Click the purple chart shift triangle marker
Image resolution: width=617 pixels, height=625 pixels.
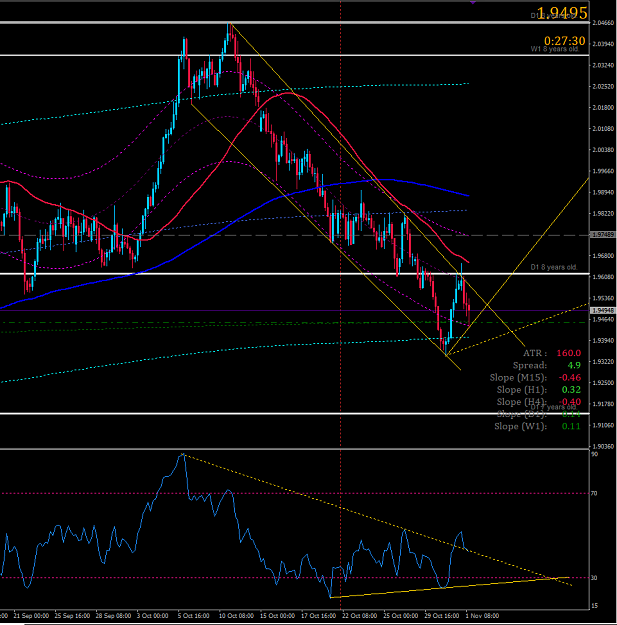(473, 2)
